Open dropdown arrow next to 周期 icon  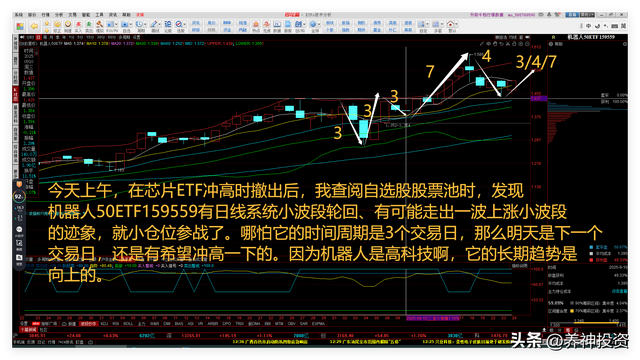145,24
